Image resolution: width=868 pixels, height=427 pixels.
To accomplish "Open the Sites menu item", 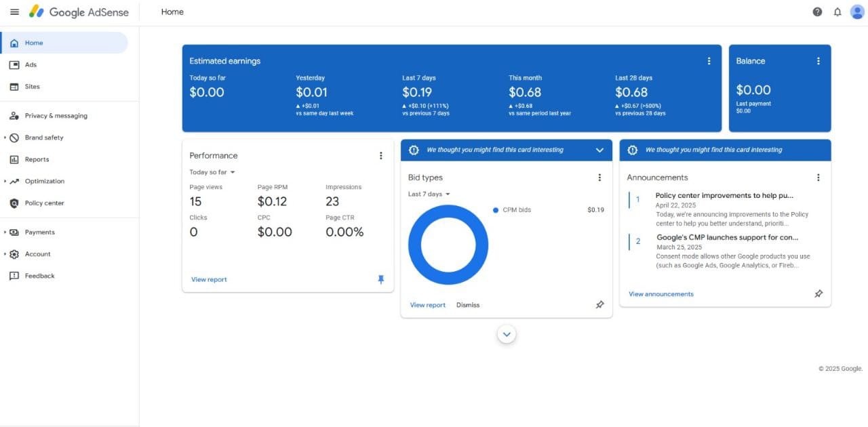I will pos(64,87).
